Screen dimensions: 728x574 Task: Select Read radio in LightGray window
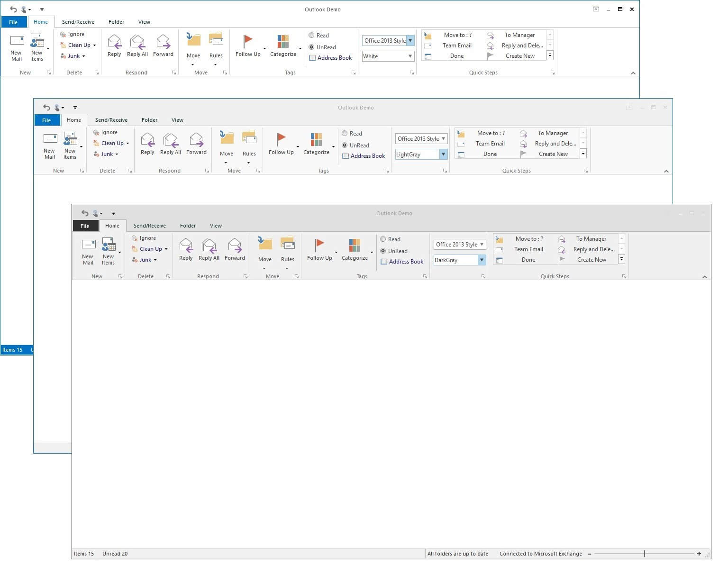point(345,134)
